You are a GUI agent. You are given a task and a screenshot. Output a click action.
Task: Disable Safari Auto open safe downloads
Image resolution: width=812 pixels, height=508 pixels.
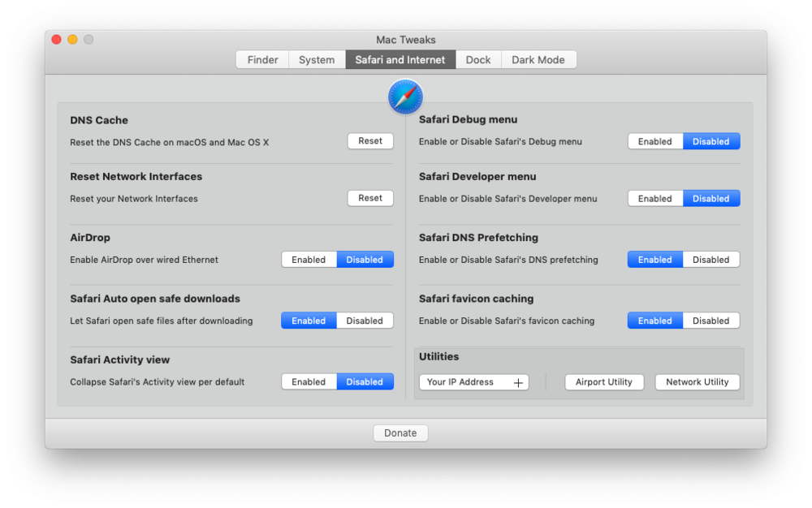click(x=365, y=320)
